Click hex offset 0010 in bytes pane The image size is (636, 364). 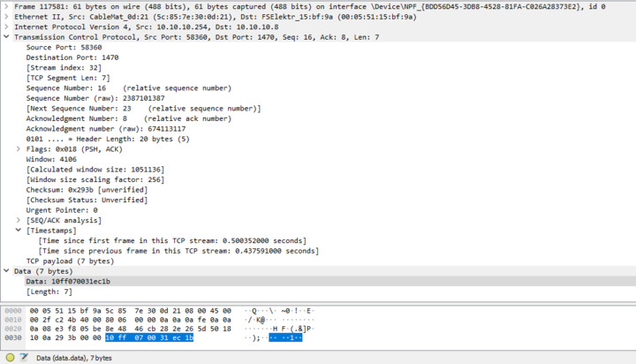tap(13, 320)
